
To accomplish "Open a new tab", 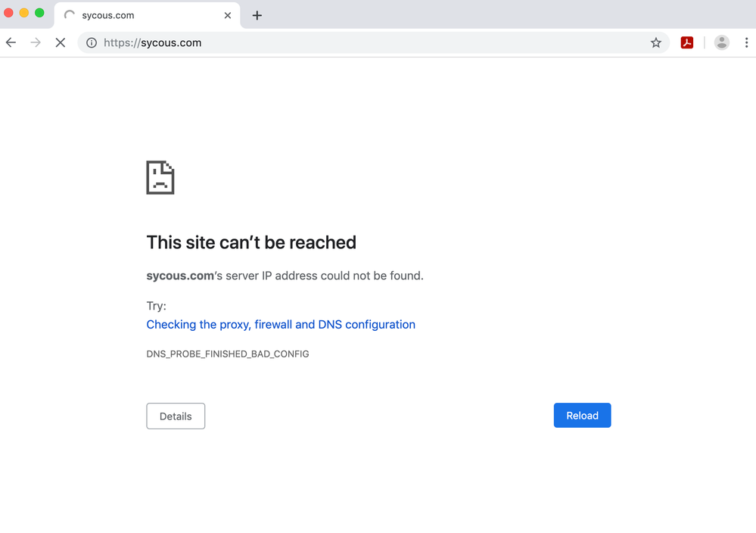I will tap(257, 15).
